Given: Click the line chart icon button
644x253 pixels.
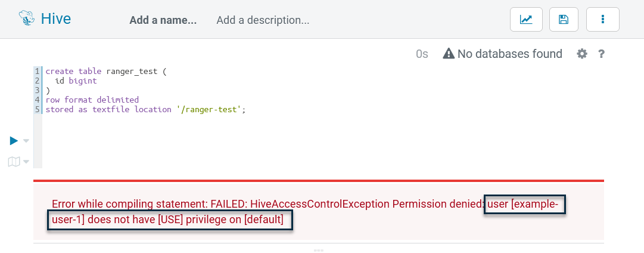Looking at the screenshot, I should coord(526,20).
